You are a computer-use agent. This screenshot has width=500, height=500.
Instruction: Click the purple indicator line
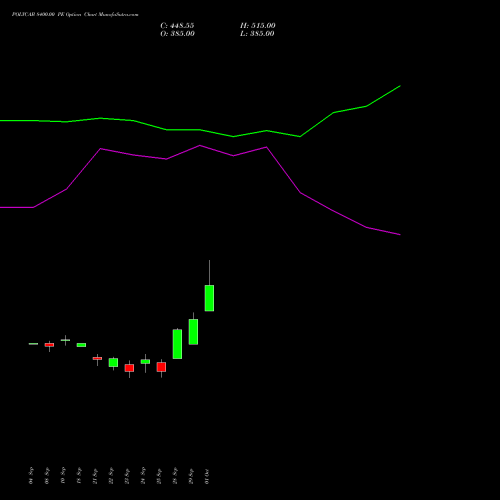[200, 146]
